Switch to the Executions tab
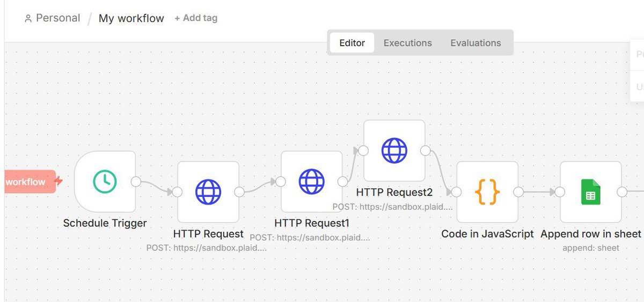 [x=408, y=43]
